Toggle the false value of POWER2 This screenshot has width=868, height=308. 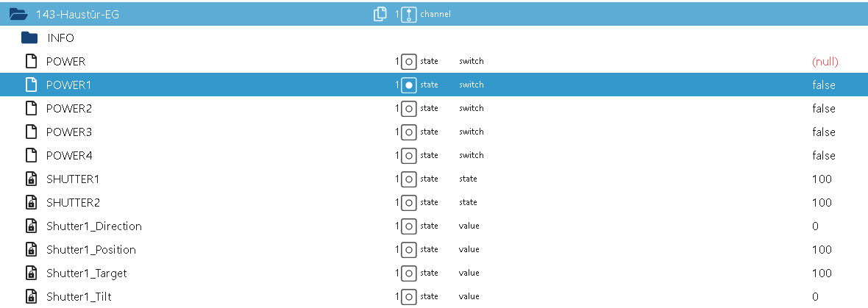[x=823, y=109]
